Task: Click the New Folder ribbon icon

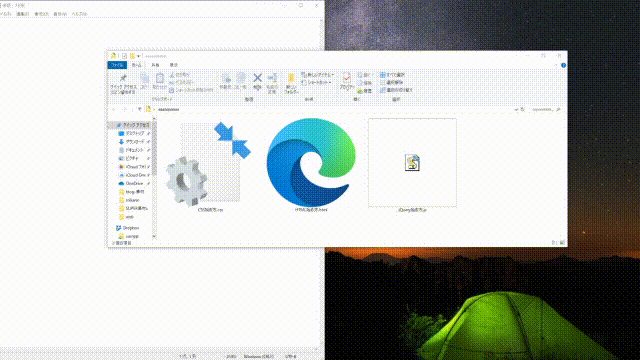Action: tap(291, 84)
